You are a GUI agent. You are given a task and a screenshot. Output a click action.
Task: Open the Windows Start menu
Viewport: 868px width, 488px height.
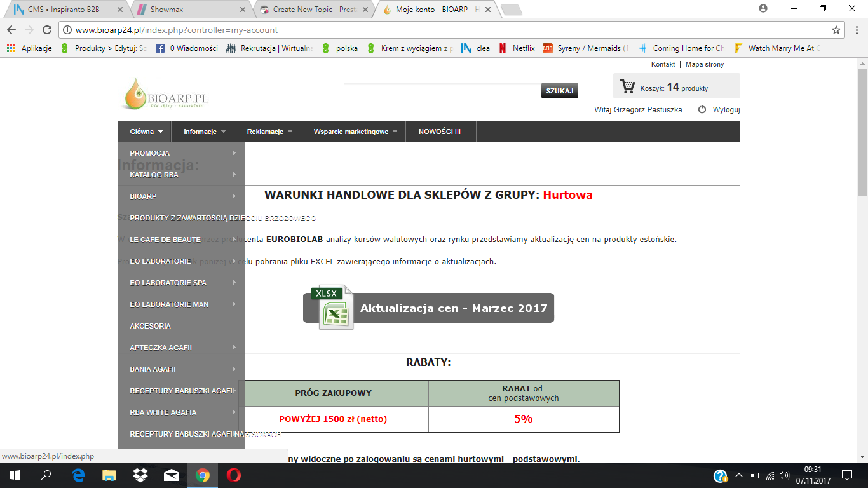click(14, 475)
